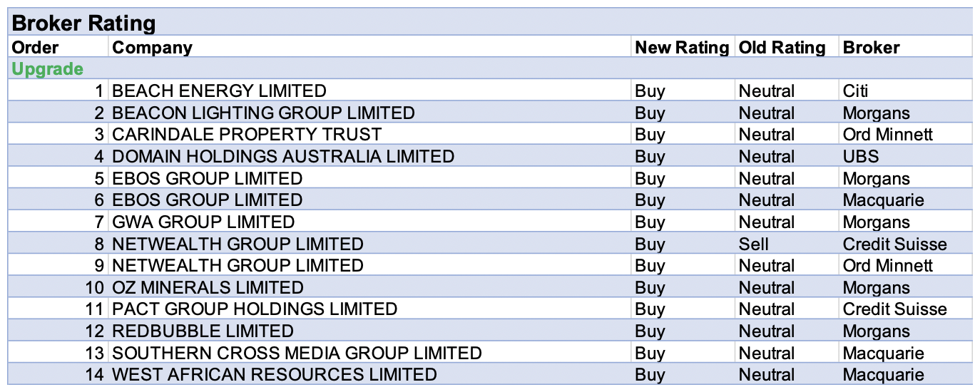Click PACT GROUP HOLDINGS LIMITED cell
The height and width of the screenshot is (392, 980).
point(255,309)
